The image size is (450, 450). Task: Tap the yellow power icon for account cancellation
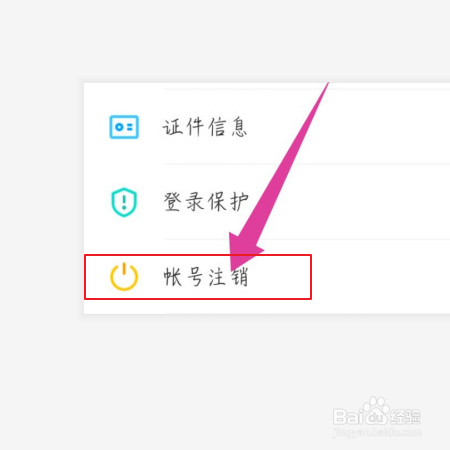[x=124, y=277]
